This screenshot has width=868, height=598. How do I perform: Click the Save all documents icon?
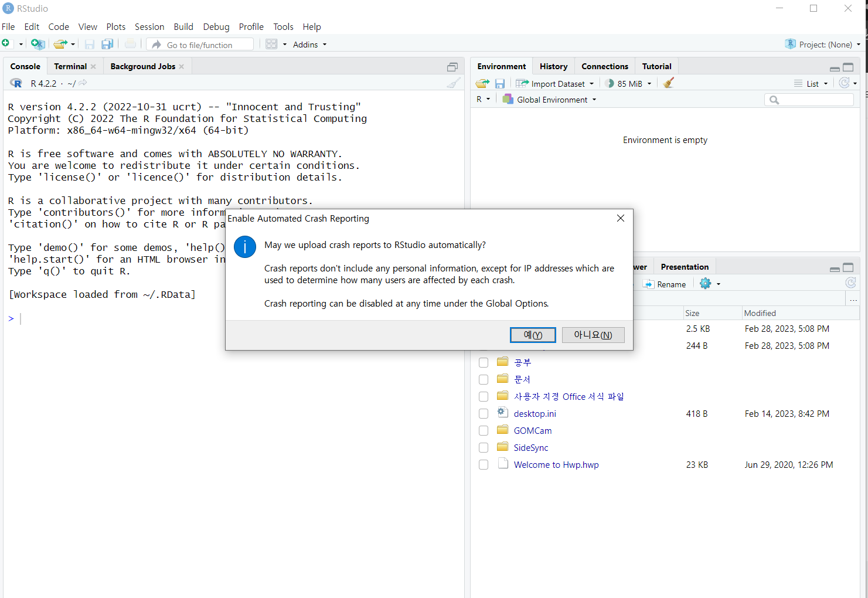pyautogui.click(x=107, y=44)
